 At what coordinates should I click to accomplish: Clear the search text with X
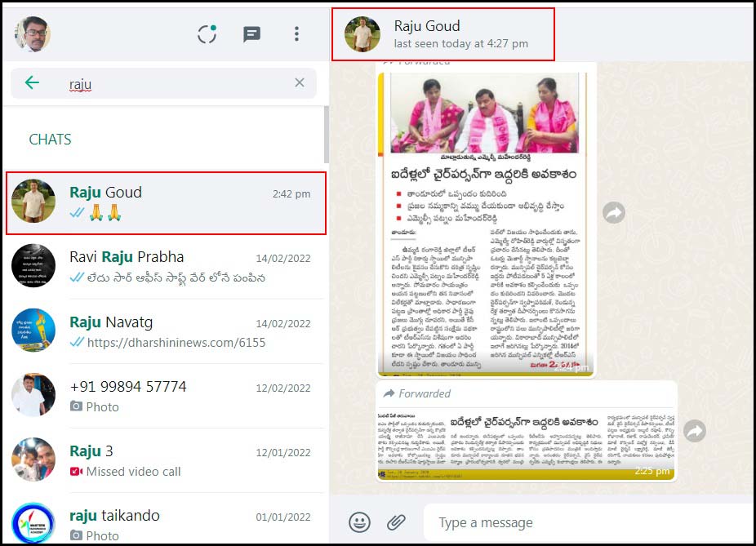[x=300, y=82]
